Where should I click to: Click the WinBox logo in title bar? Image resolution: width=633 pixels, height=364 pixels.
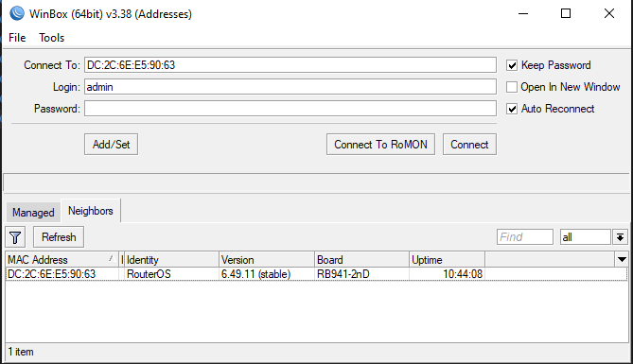[x=17, y=13]
